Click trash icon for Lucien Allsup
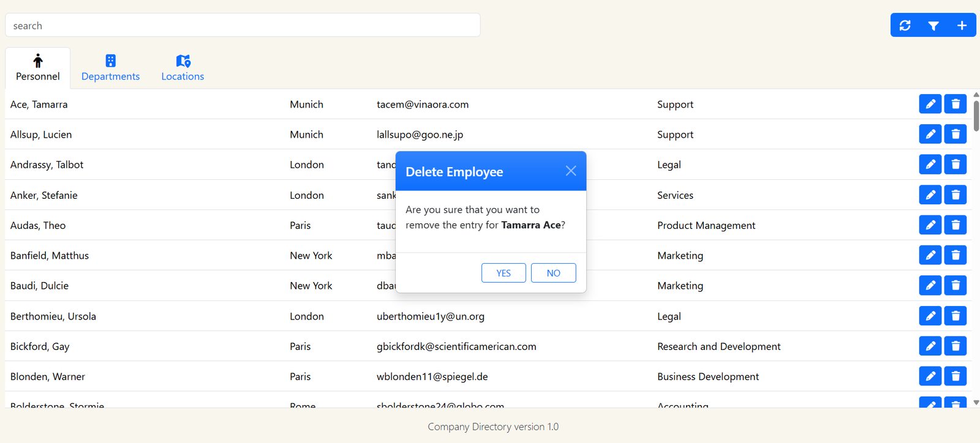980x443 pixels. point(956,134)
